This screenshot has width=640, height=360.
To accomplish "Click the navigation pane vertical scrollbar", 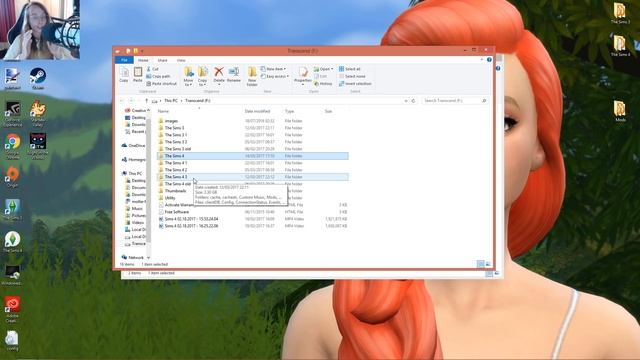I will click(x=149, y=180).
